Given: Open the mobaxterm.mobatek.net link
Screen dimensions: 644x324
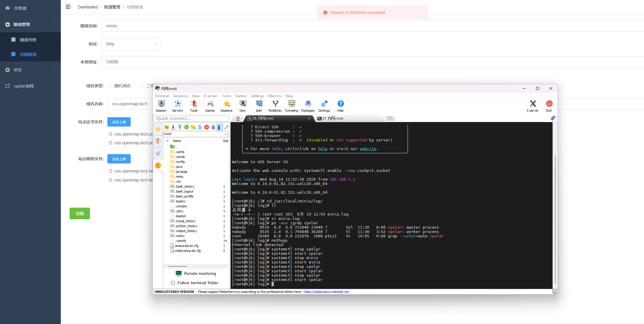Looking at the screenshot, I should 326,292.
